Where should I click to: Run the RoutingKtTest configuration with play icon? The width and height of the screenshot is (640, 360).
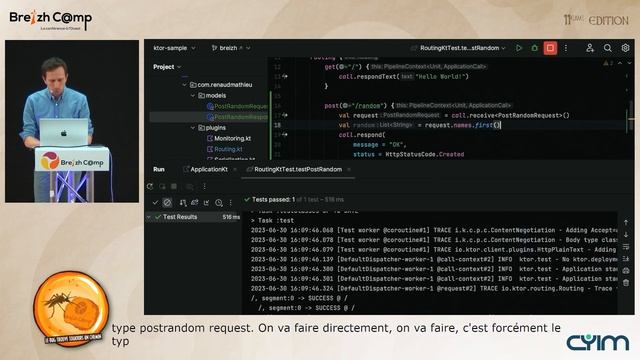pos(519,48)
